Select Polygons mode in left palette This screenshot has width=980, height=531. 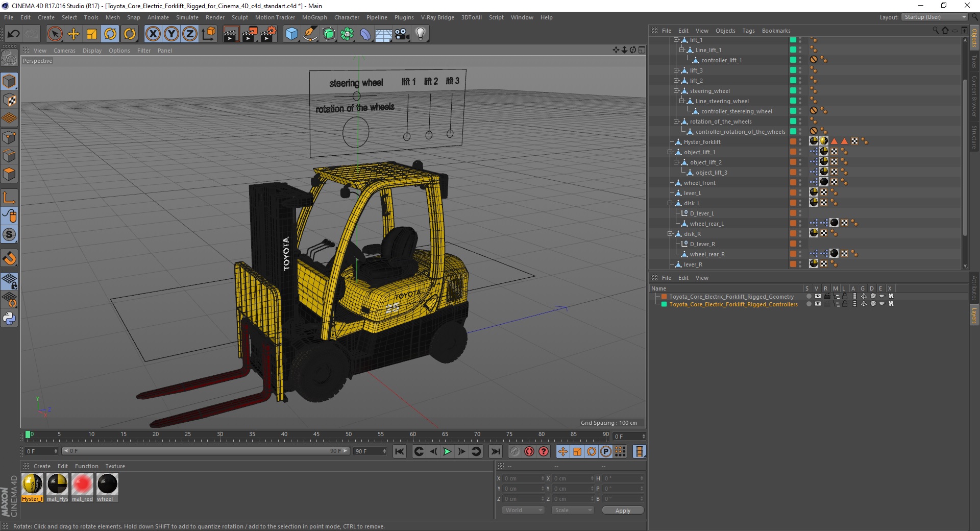click(9, 174)
